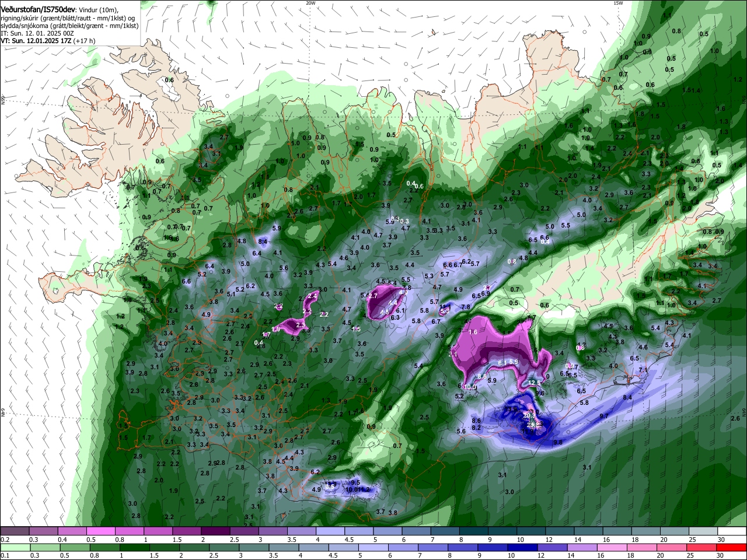This screenshot has width=747, height=560.
Task: Click the dusky plum 0.2 swatch, upper scale
Action: coord(15,531)
